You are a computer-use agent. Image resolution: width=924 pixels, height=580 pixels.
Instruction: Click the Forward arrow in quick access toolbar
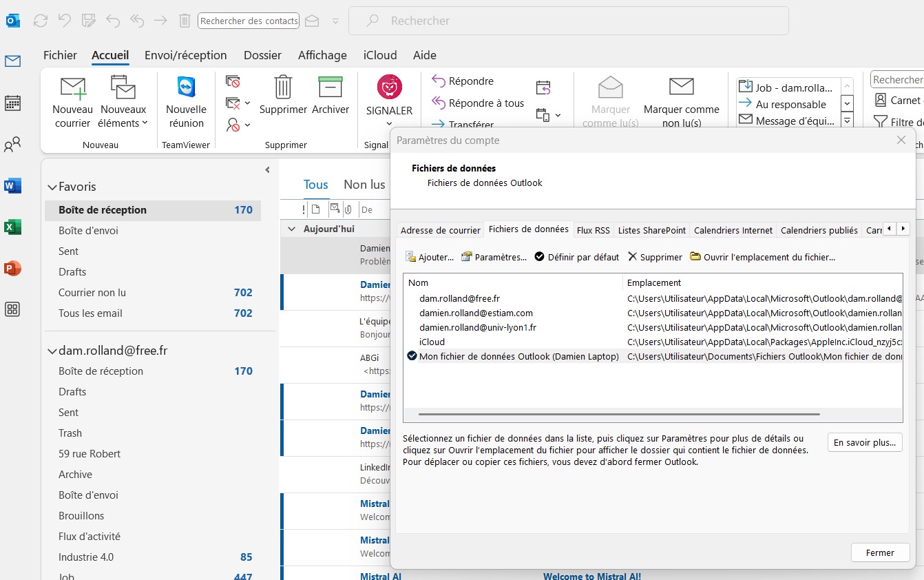160,21
